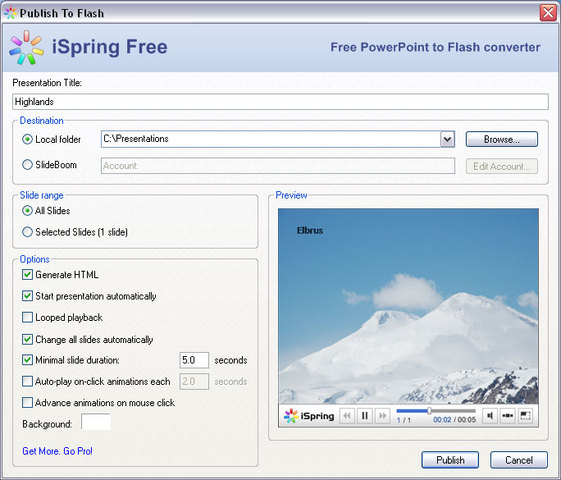Click the iSpring logo in preview player
Viewport: 561px width, 480px height.
pyautogui.click(x=309, y=416)
